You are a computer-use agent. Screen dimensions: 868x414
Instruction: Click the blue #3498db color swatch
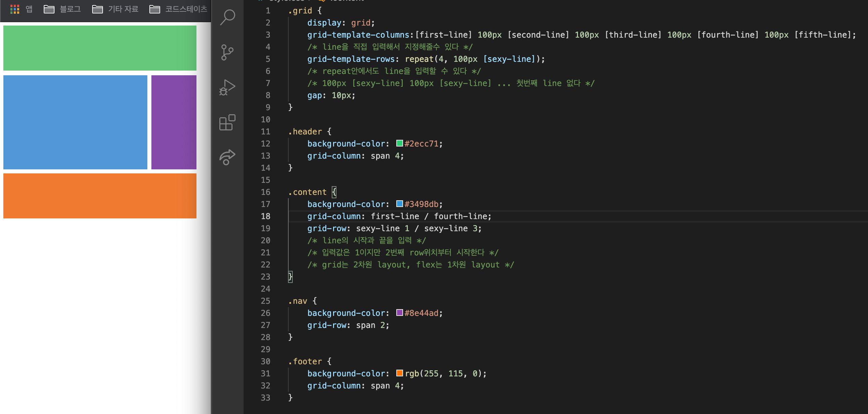point(399,204)
